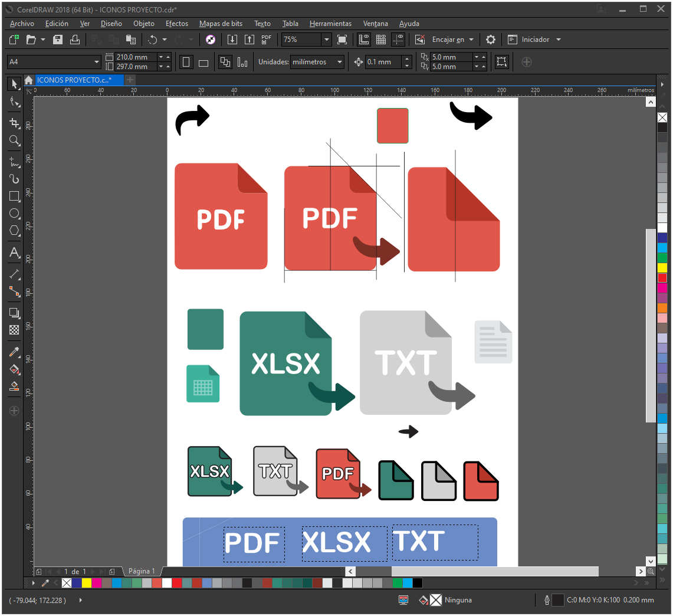Pick the magenta swatch in bottom palette
673x616 pixels.
click(x=97, y=583)
